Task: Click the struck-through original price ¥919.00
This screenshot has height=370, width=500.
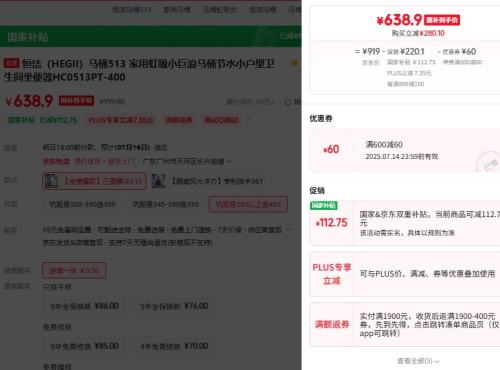Action: click(x=112, y=101)
